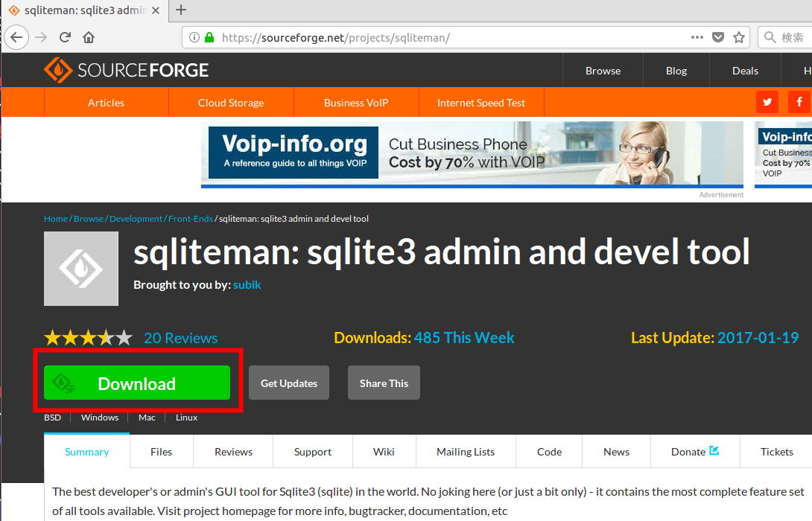812x521 pixels.
Task: Close the sqliteman browser tab
Action: (x=156, y=10)
